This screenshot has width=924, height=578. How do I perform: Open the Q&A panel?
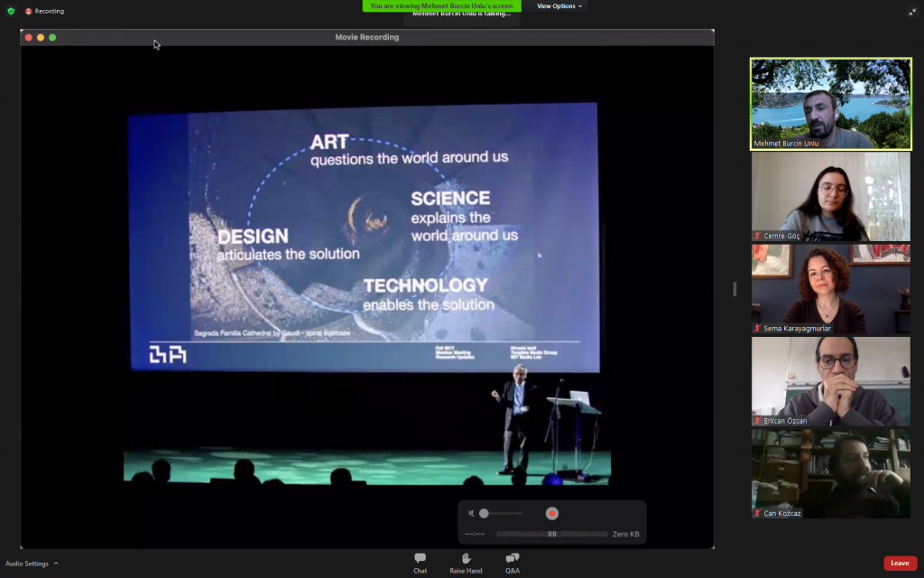pyautogui.click(x=512, y=563)
